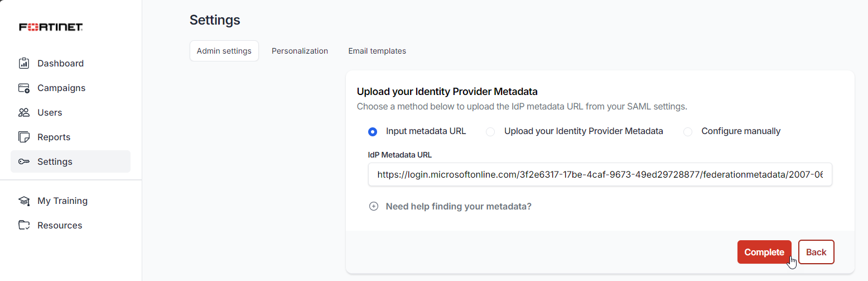Click the Back button
The width and height of the screenshot is (868, 281).
816,252
